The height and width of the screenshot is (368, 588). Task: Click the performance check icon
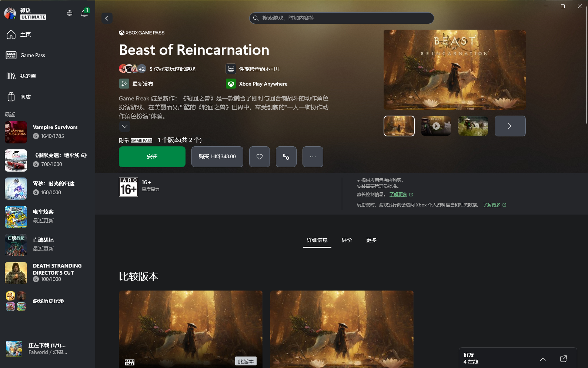[231, 69]
